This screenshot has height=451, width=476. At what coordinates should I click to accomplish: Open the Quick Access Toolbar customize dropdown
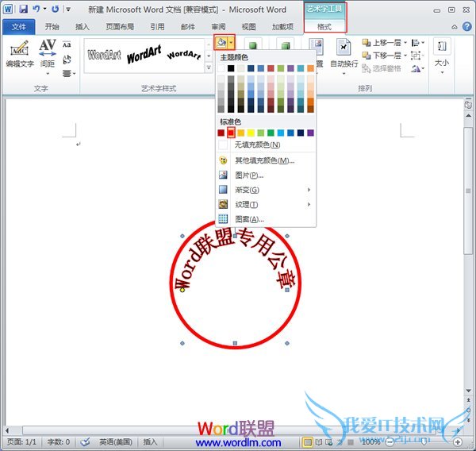[68, 10]
